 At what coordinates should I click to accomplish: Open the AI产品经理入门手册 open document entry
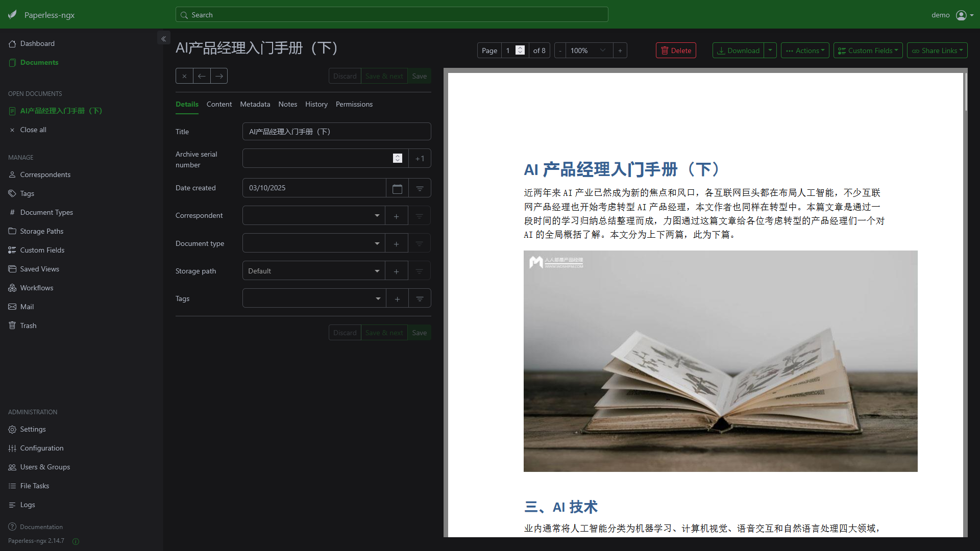[82, 111]
